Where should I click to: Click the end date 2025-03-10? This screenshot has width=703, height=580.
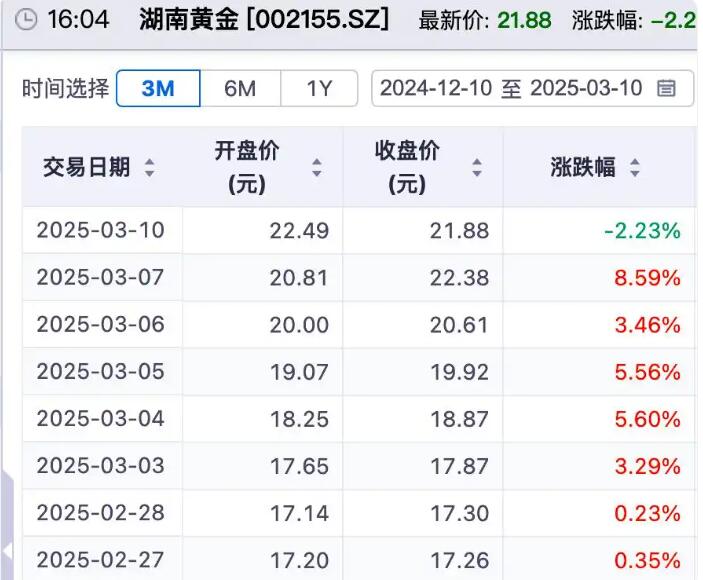pyautogui.click(x=586, y=89)
